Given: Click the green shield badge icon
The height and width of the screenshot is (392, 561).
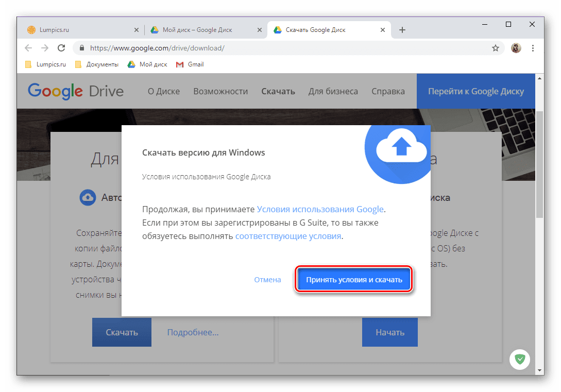Looking at the screenshot, I should pyautogui.click(x=519, y=359).
